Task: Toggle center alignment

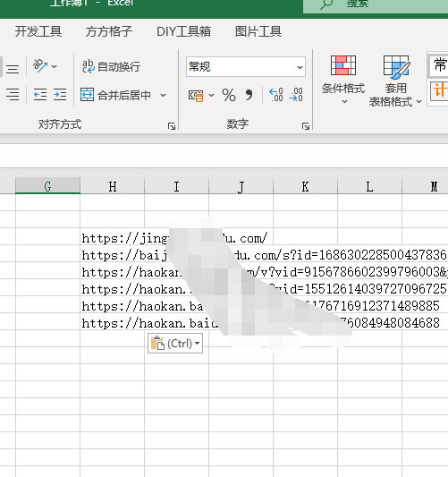Action: click(13, 69)
